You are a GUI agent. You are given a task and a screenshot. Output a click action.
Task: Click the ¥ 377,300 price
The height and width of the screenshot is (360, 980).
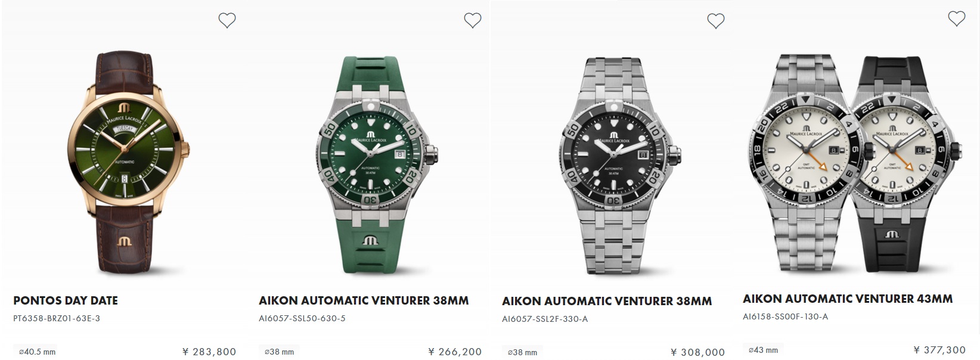point(939,350)
